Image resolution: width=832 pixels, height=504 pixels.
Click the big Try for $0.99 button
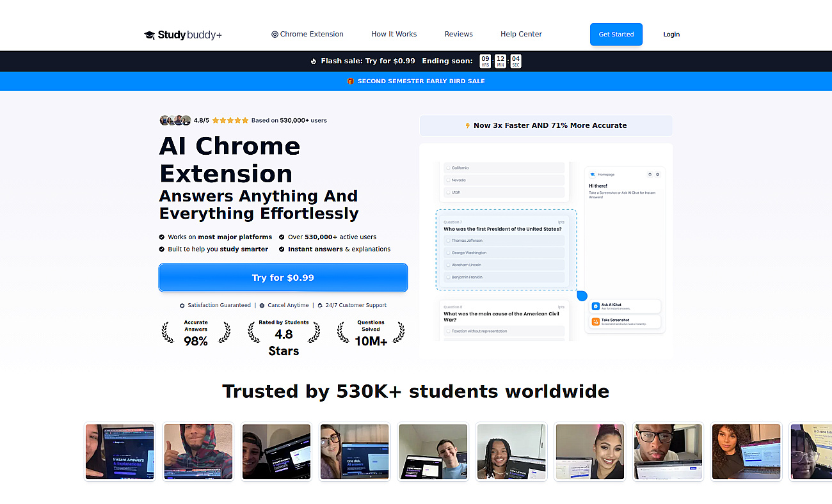283,278
